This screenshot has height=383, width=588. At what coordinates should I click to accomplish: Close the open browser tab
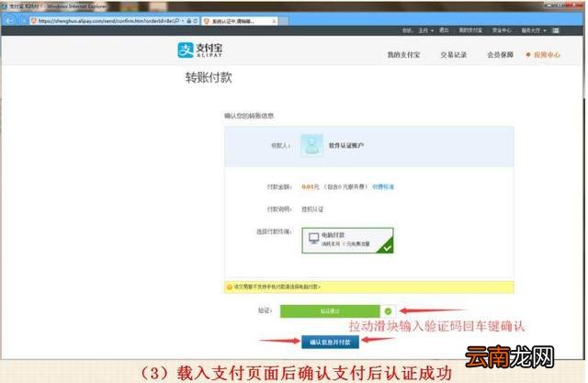[274, 21]
